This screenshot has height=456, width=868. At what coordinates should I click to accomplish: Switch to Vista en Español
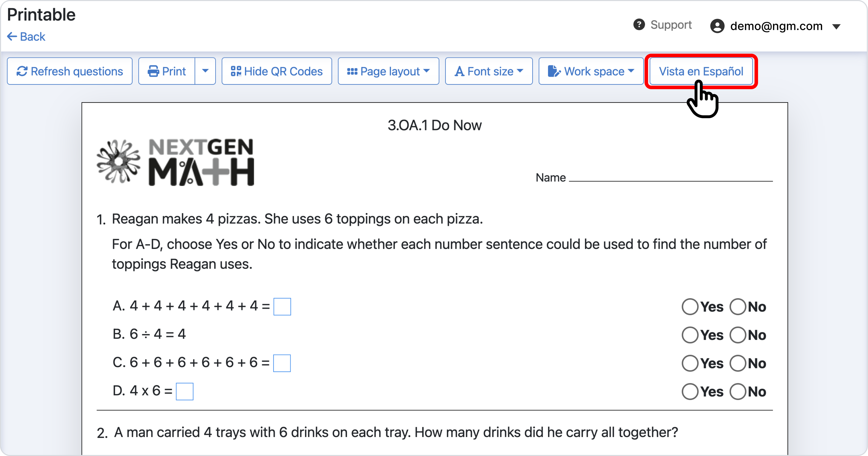[x=701, y=71]
